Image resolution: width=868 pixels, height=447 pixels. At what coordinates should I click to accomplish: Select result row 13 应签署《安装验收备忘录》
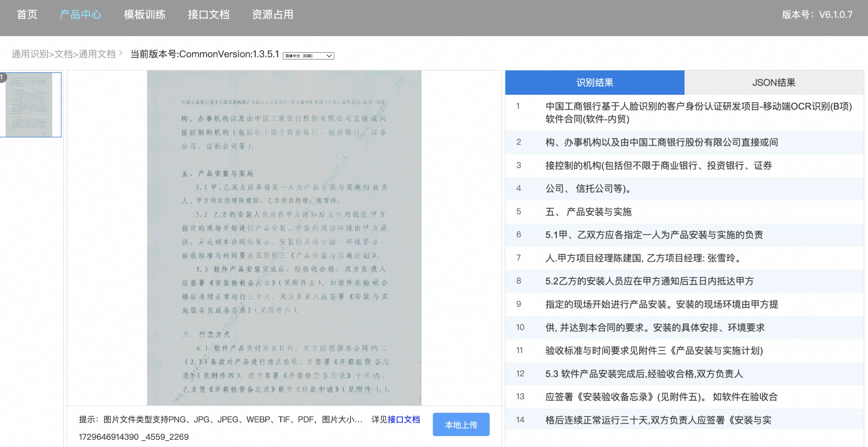(x=684, y=397)
